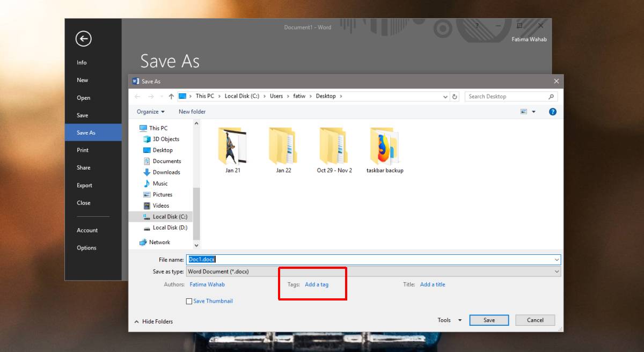Open 3D Objects in navigation pane
This screenshot has width=644, height=352.
pyautogui.click(x=161, y=139)
